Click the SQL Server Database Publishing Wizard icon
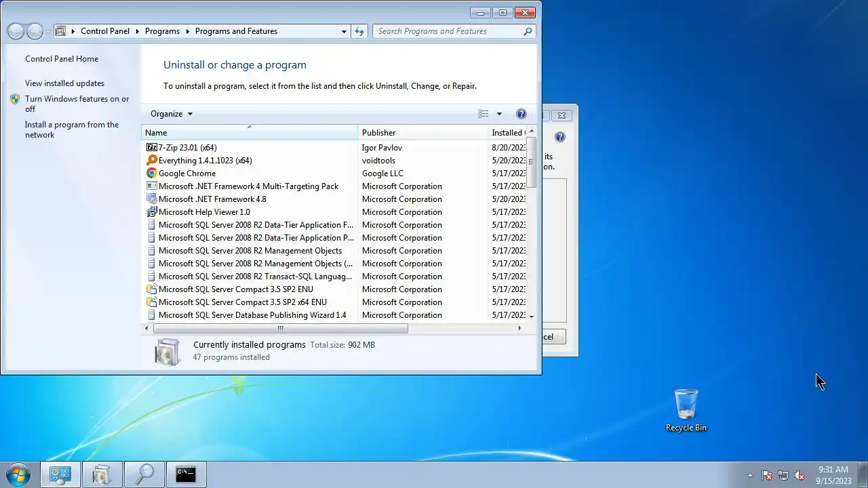The height and width of the screenshot is (488, 868). 152,314
